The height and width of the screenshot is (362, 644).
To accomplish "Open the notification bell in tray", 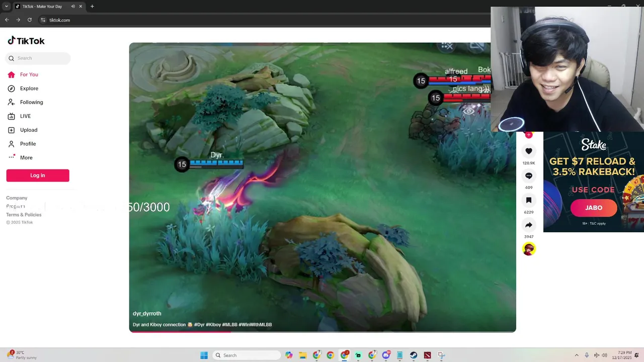I will point(637,355).
